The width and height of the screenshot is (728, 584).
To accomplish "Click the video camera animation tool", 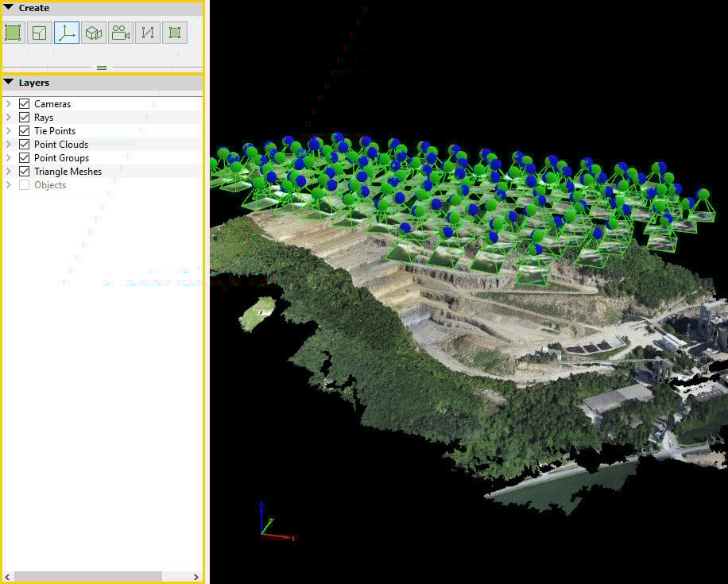I will [x=121, y=33].
